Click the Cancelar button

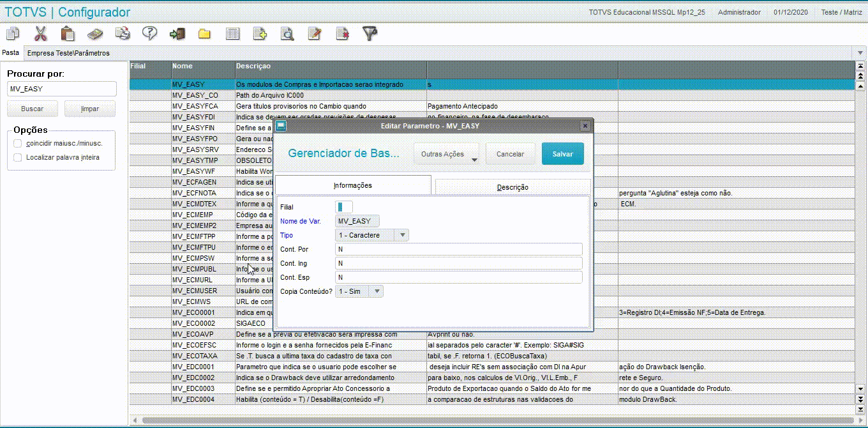pyautogui.click(x=510, y=154)
